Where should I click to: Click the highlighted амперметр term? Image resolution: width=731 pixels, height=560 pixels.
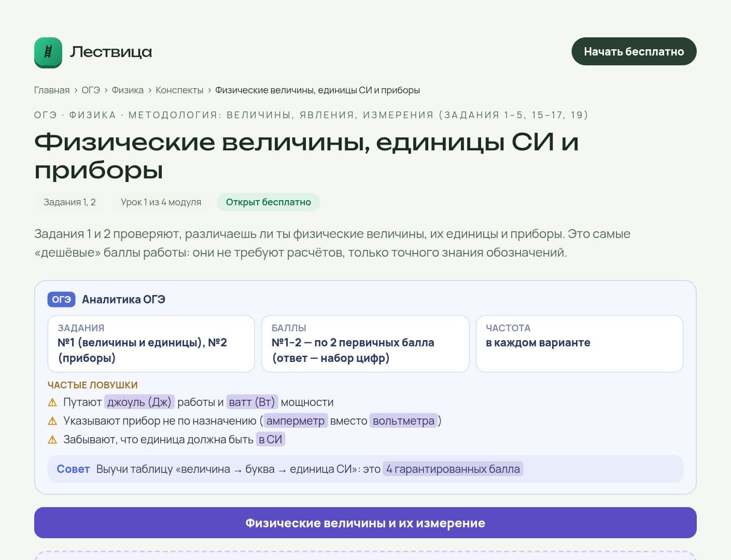tap(296, 421)
